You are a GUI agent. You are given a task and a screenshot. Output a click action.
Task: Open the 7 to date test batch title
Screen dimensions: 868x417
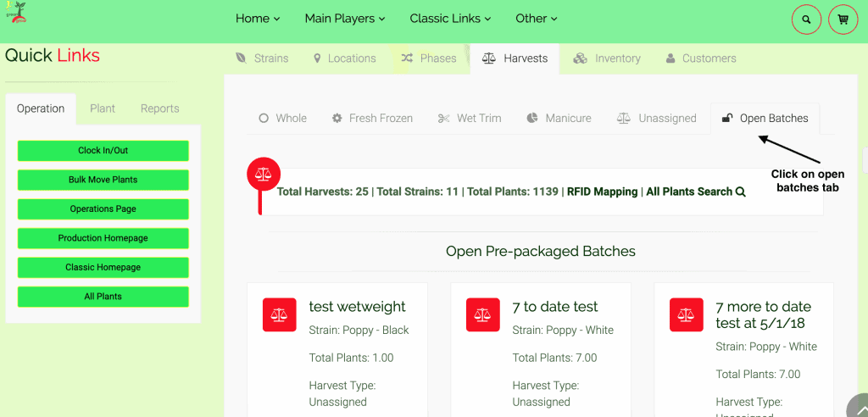tap(555, 306)
